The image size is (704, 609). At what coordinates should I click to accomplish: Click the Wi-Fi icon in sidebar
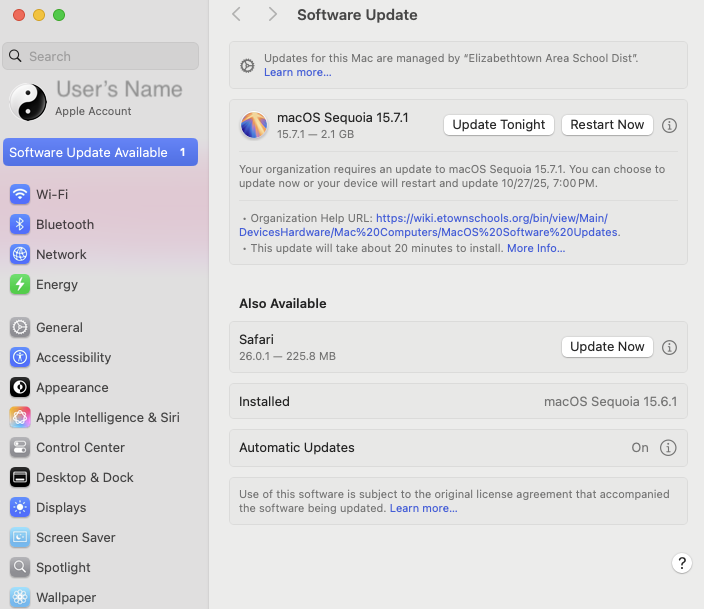(x=20, y=194)
